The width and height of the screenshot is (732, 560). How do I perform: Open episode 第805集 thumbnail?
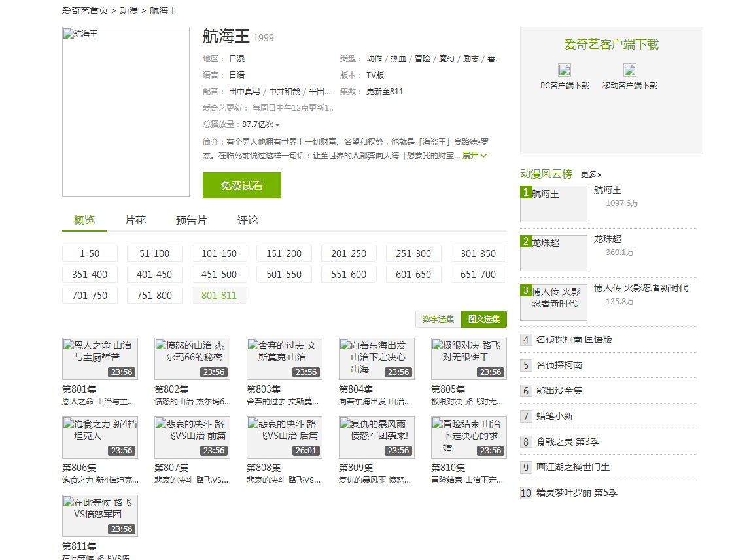[469, 359]
